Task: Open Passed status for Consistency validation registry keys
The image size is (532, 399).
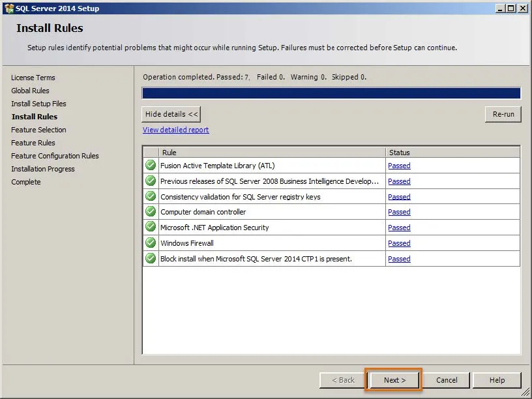Action: pos(399,197)
